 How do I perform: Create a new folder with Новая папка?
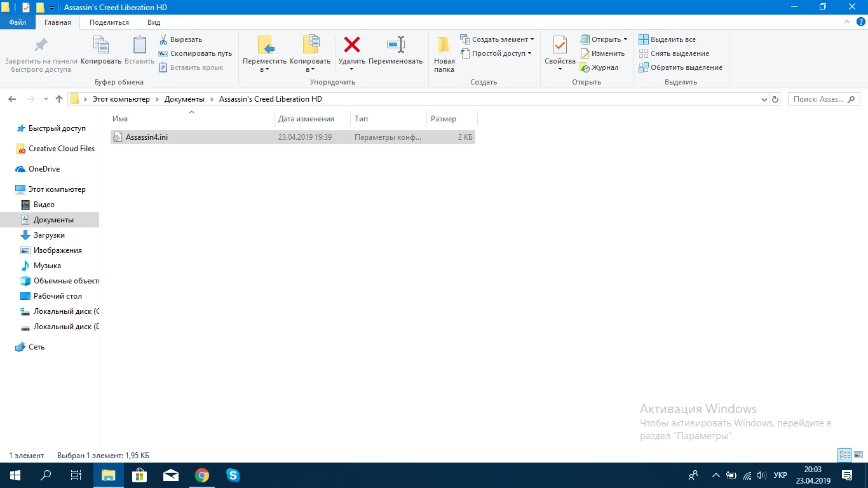coord(444,53)
